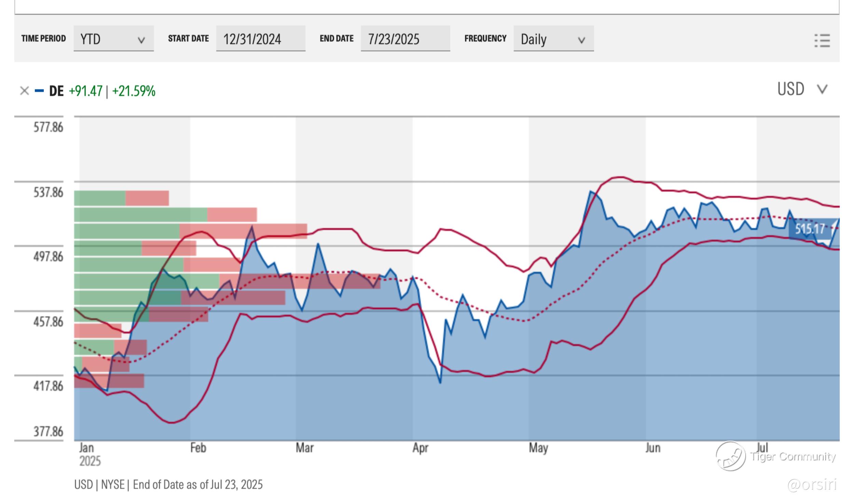Click the 515.17 current price label
Image resolution: width=854 pixels, height=504 pixels.
click(810, 228)
